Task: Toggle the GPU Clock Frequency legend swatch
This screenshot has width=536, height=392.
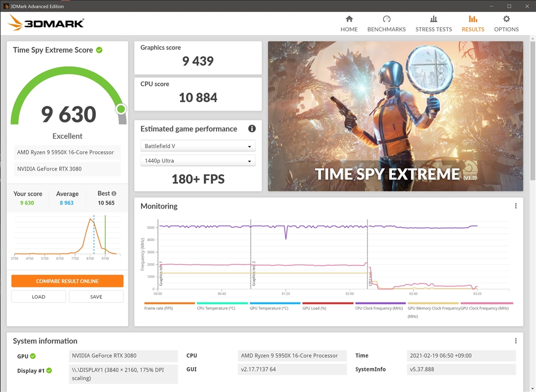Action: [x=487, y=303]
